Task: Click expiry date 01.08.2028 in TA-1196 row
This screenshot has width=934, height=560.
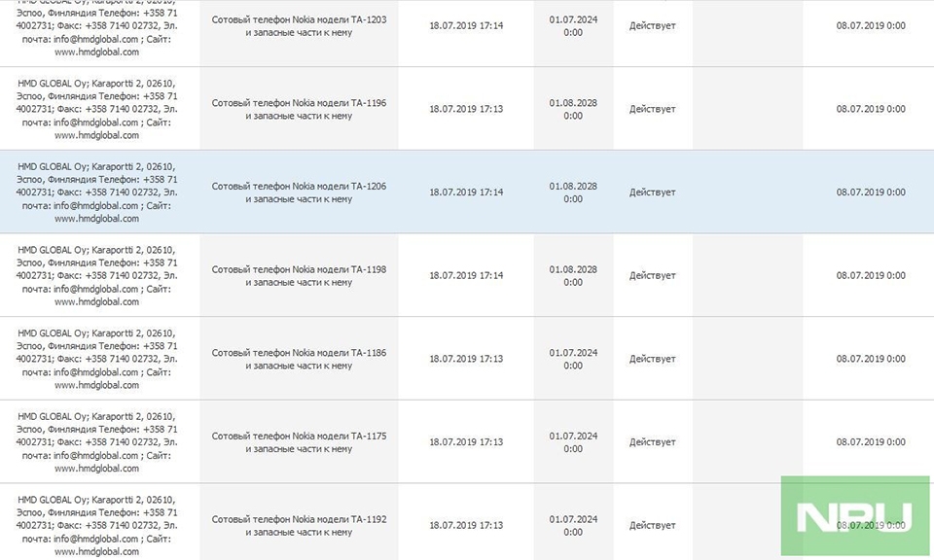Action: (x=573, y=109)
